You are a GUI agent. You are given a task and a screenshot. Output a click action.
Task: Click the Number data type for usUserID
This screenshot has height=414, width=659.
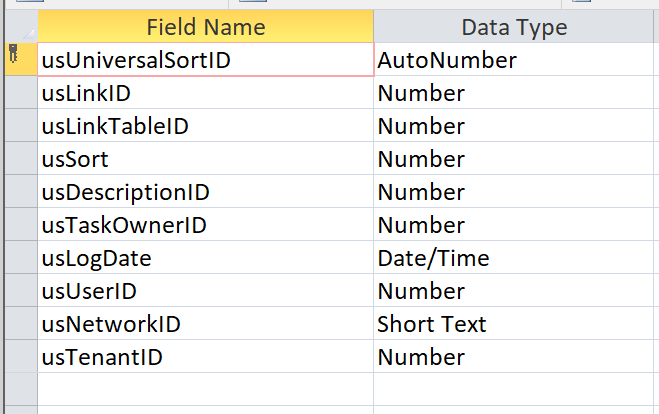[514, 290]
